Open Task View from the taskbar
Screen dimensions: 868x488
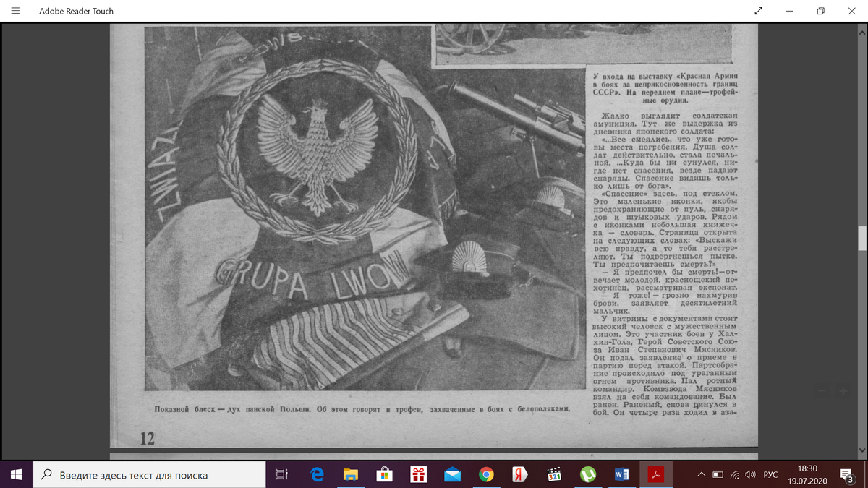click(282, 475)
